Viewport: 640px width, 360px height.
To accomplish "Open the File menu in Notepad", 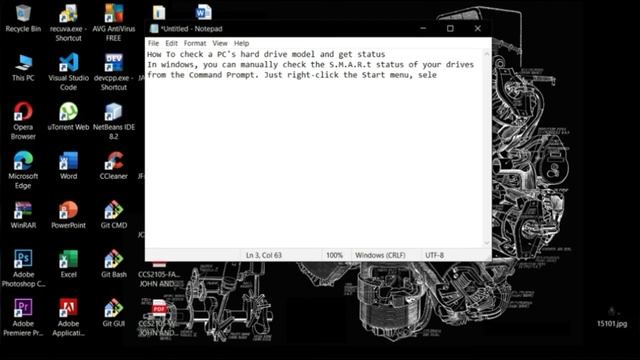I will point(153,43).
